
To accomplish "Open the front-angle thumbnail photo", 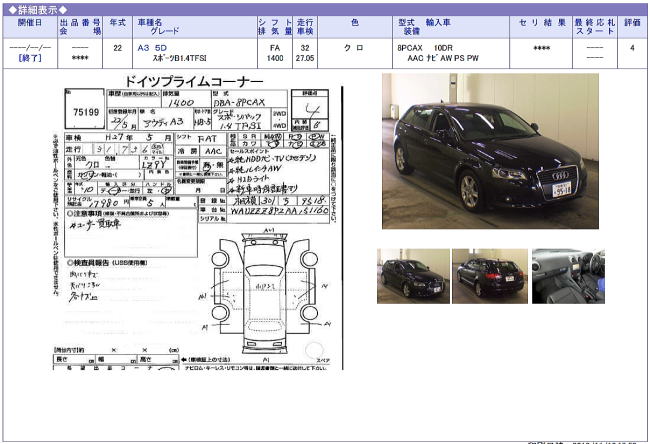I will [413, 276].
